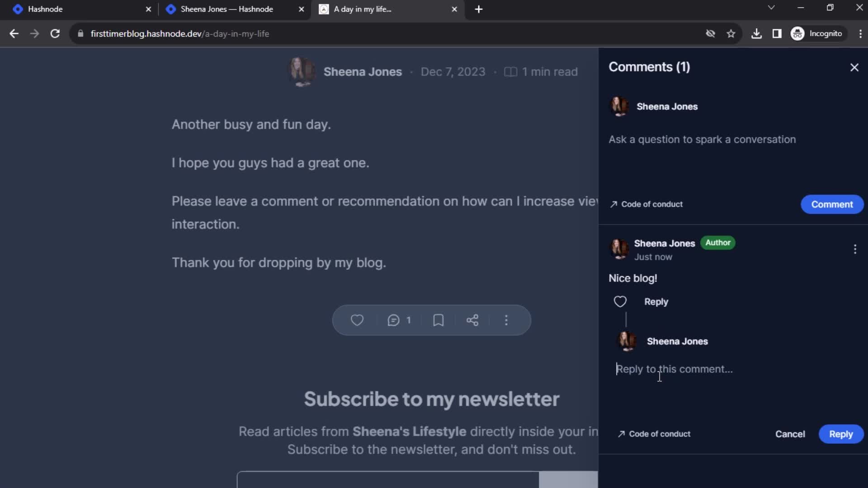Click the bookmark icon on the post

439,320
